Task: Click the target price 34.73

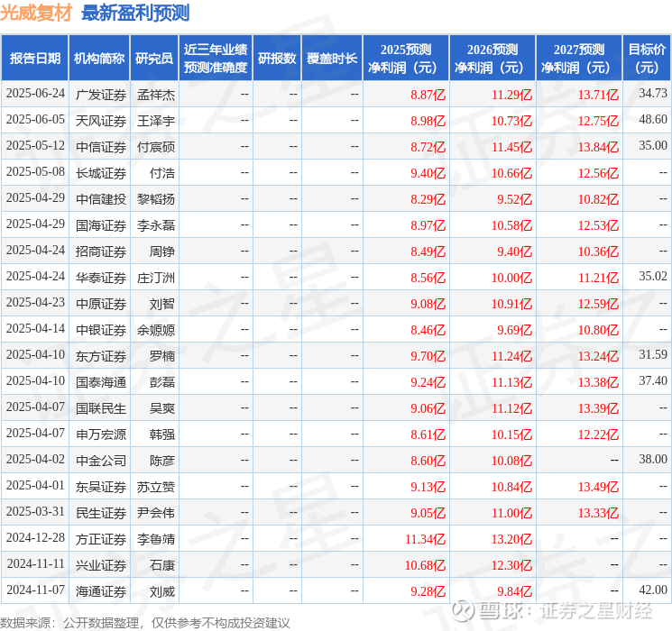Action: [653, 93]
